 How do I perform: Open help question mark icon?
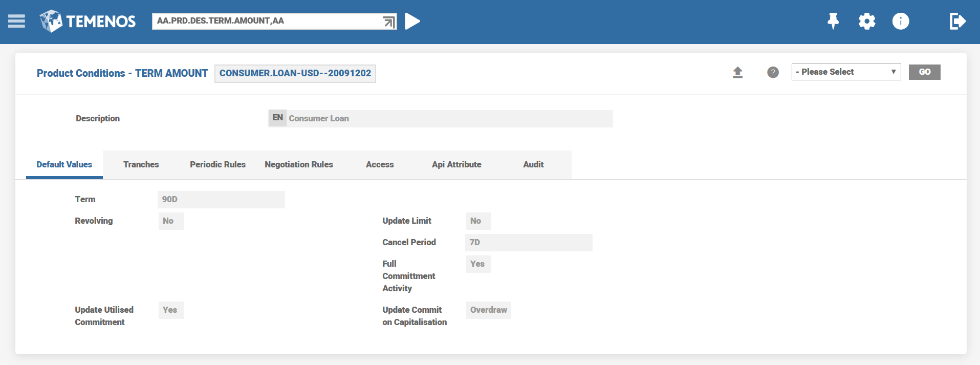(x=773, y=72)
